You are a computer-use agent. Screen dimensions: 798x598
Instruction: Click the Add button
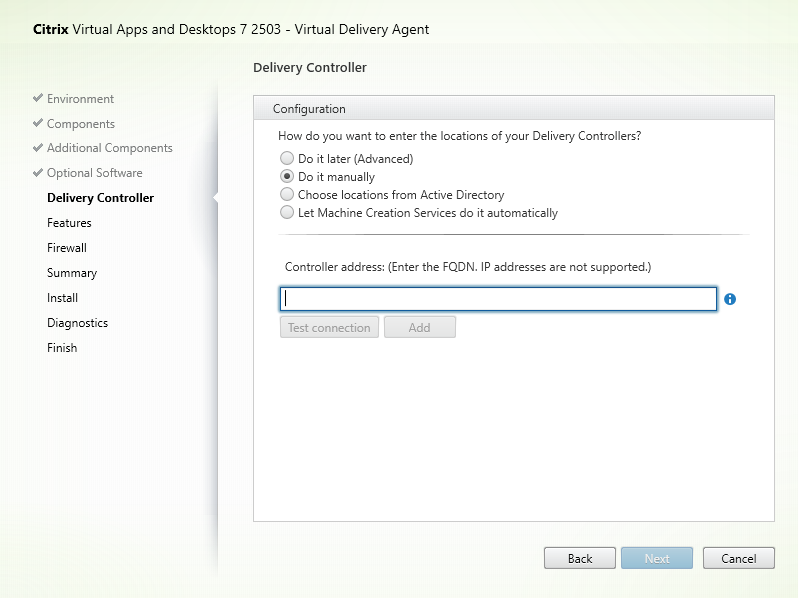point(419,328)
